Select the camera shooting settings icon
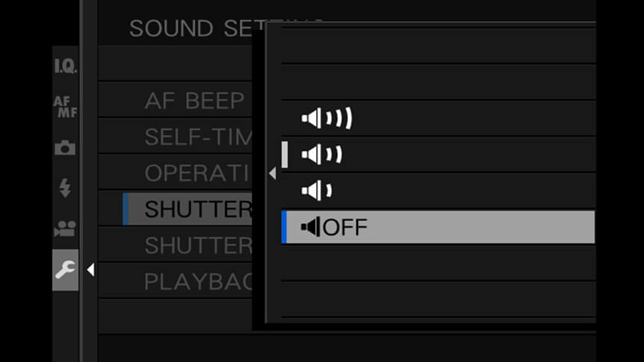Viewport: 644px width, 362px height. click(65, 148)
